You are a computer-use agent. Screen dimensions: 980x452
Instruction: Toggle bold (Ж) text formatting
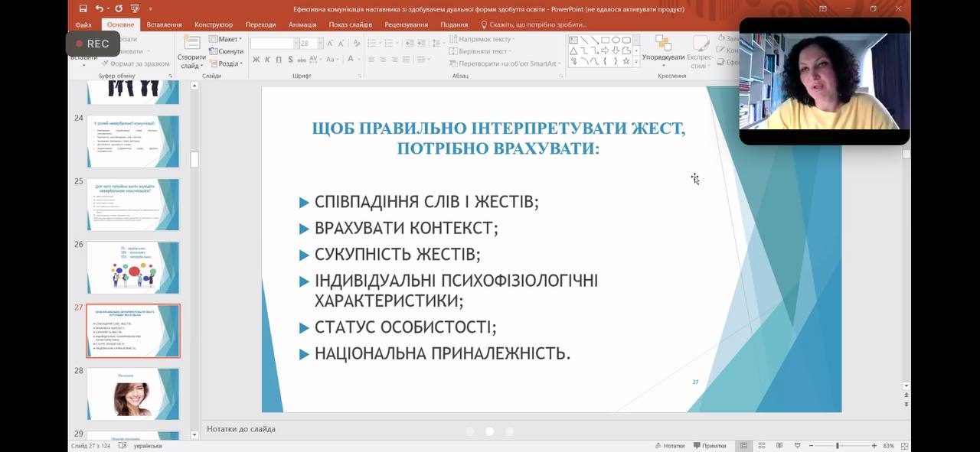[256, 60]
